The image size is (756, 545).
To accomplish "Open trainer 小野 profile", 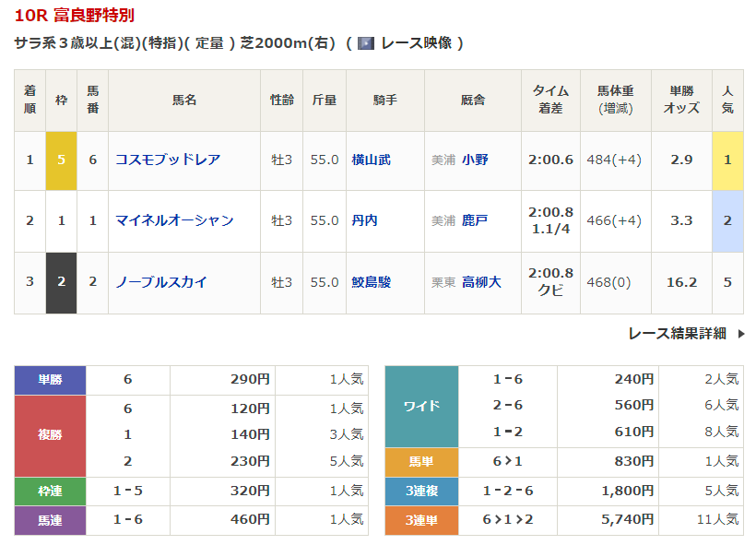I will 475,160.
